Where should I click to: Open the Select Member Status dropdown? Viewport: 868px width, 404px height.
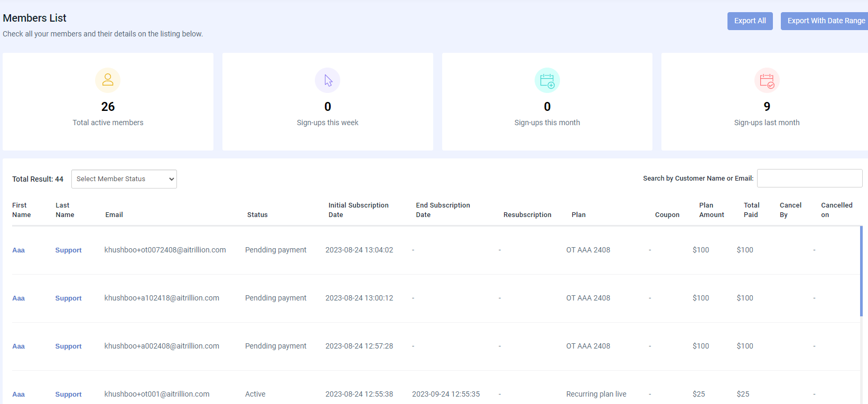124,179
